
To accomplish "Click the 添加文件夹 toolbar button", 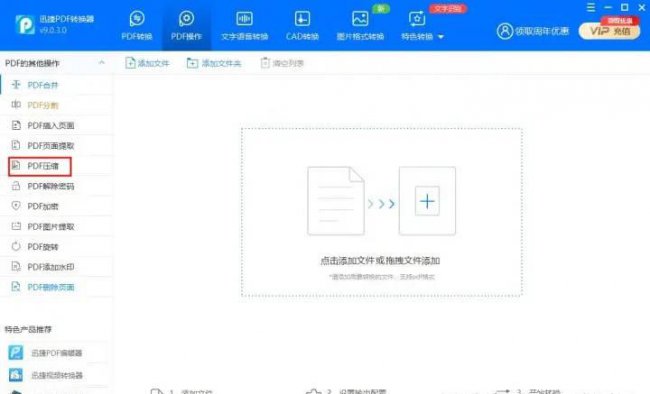I will [x=214, y=63].
